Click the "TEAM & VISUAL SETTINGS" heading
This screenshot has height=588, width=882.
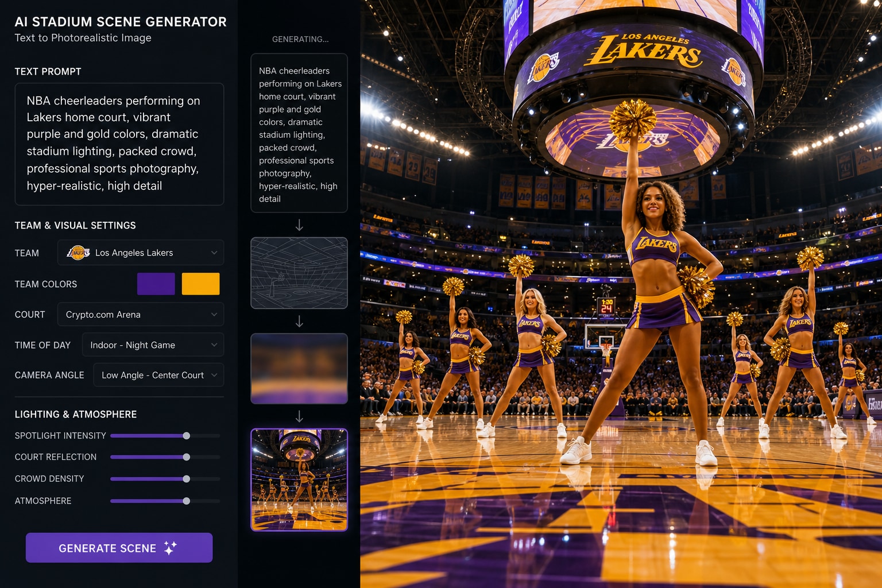pyautogui.click(x=75, y=226)
